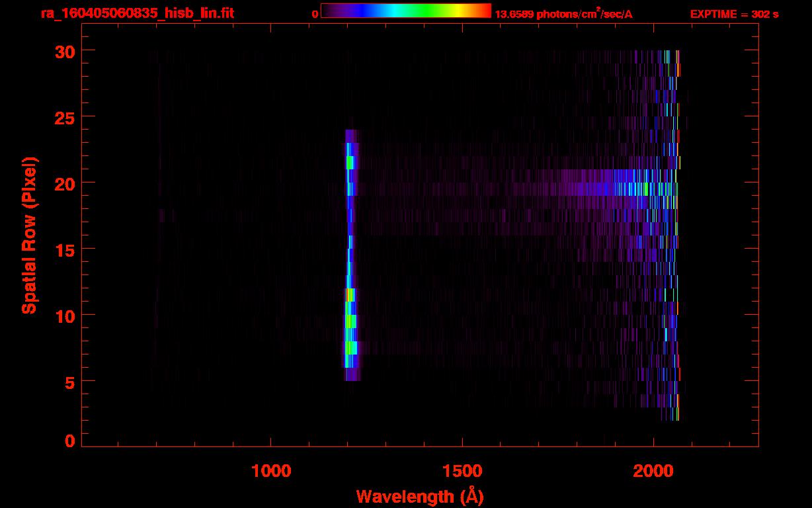This screenshot has height=508, width=812.
Task: Click the colorbar minimum label 0
Action: tap(315, 15)
